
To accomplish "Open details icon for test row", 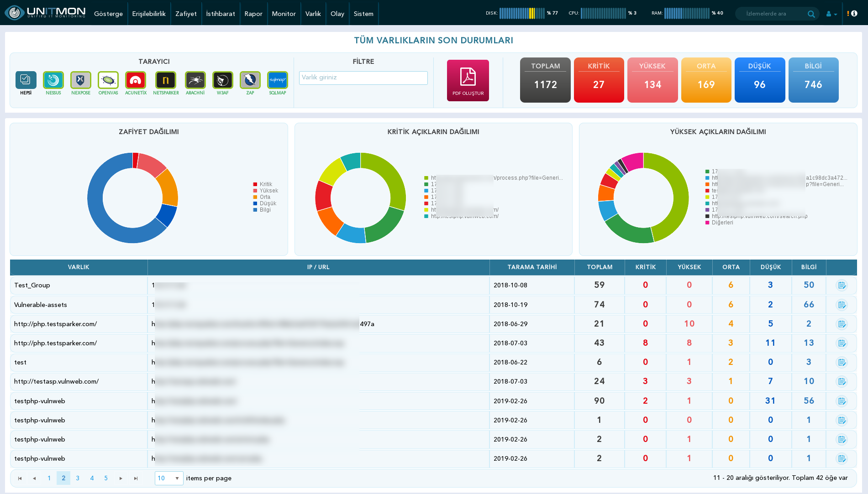I will tap(842, 362).
